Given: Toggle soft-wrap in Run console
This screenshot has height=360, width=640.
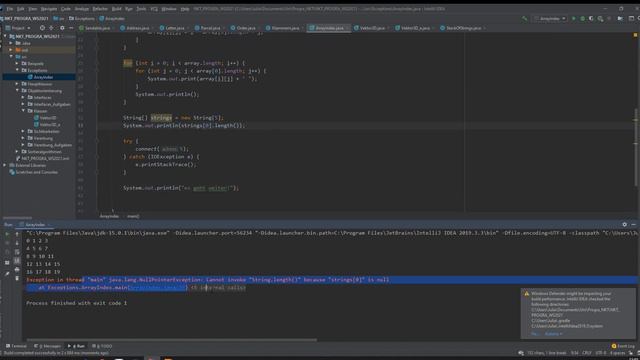Looking at the screenshot, I should tap(17, 252).
